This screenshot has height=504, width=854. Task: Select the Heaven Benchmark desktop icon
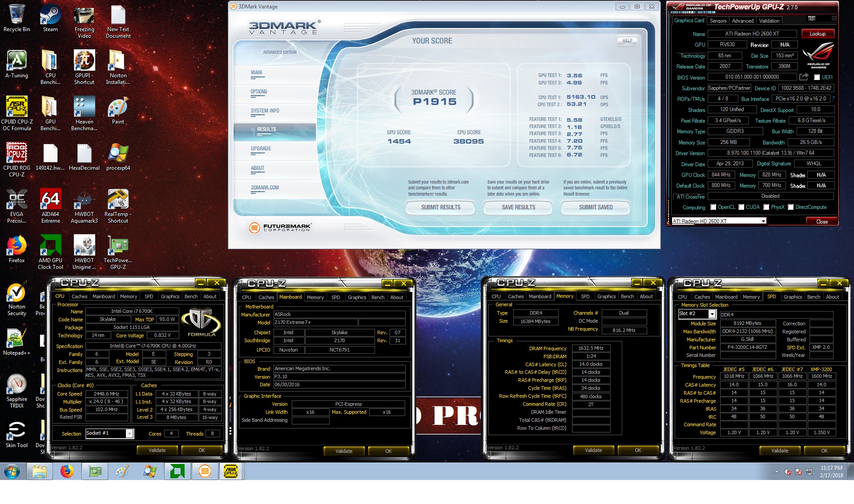pos(84,113)
